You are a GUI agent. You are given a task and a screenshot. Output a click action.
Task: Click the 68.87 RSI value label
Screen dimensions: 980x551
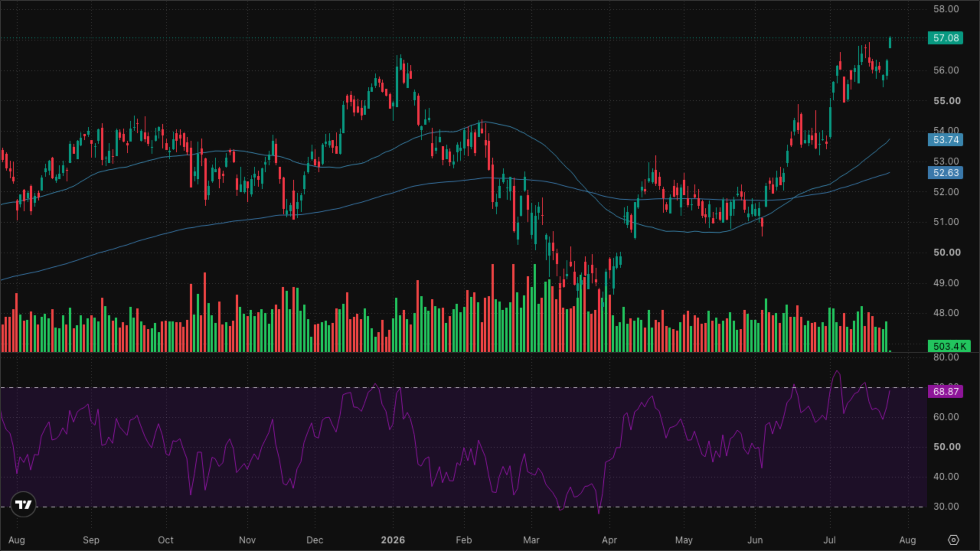[x=945, y=391]
